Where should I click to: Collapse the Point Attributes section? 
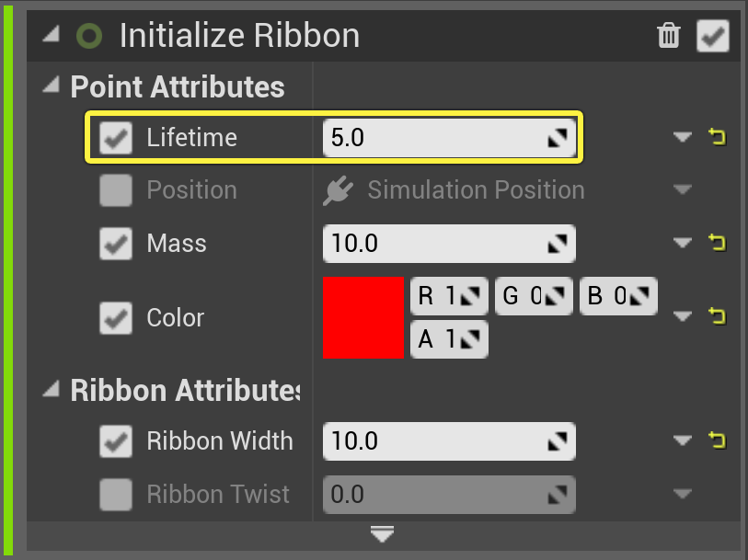51,86
